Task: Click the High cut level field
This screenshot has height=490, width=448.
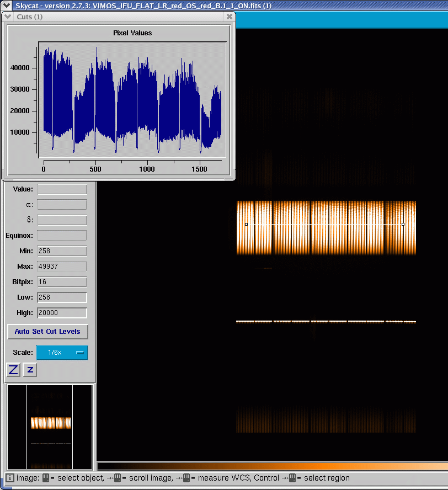Action: point(62,313)
